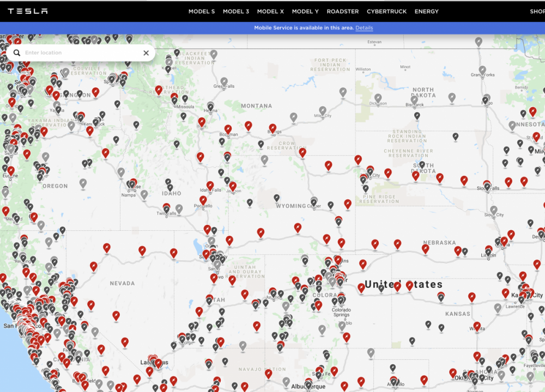
Task: Select Model Y in the navigation bar
Action: [x=306, y=11]
